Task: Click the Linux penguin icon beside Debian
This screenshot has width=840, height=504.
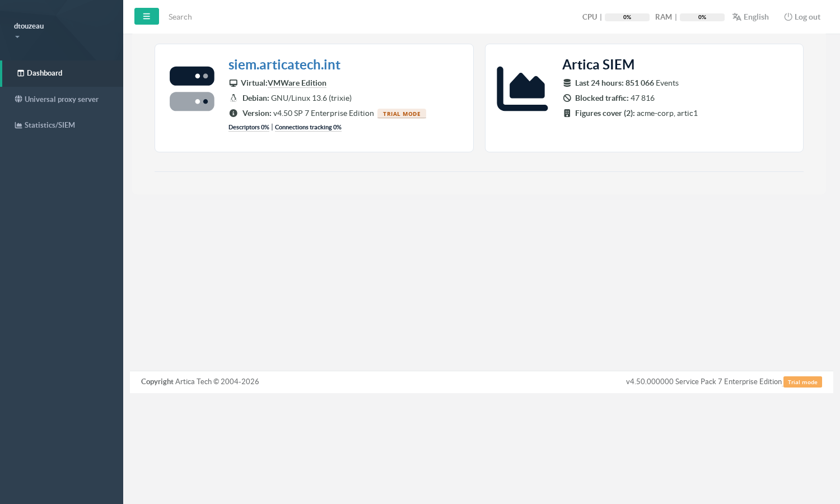Action: [234, 98]
